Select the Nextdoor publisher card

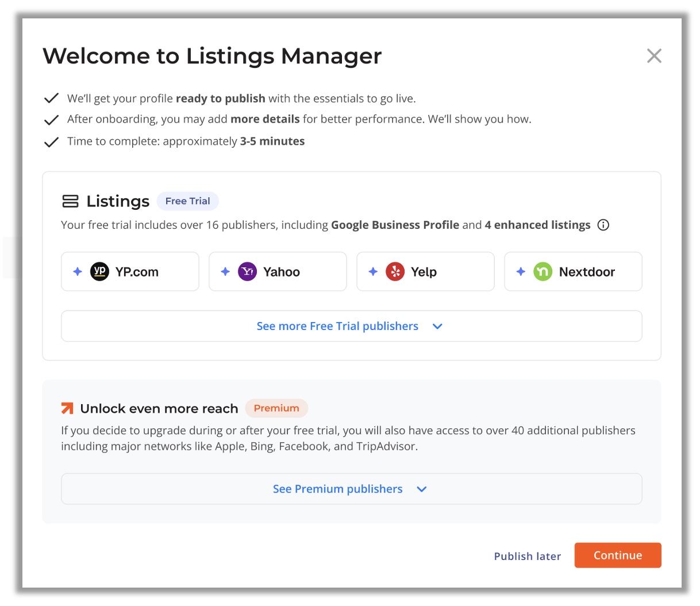point(573,271)
